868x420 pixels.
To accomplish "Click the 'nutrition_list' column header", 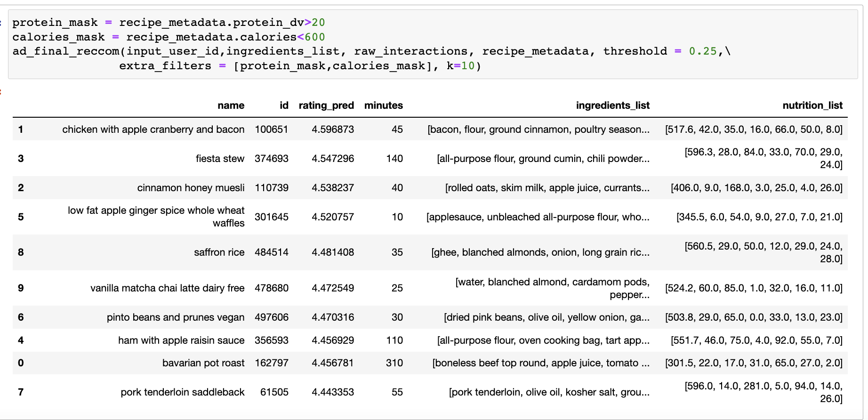I will point(812,105).
